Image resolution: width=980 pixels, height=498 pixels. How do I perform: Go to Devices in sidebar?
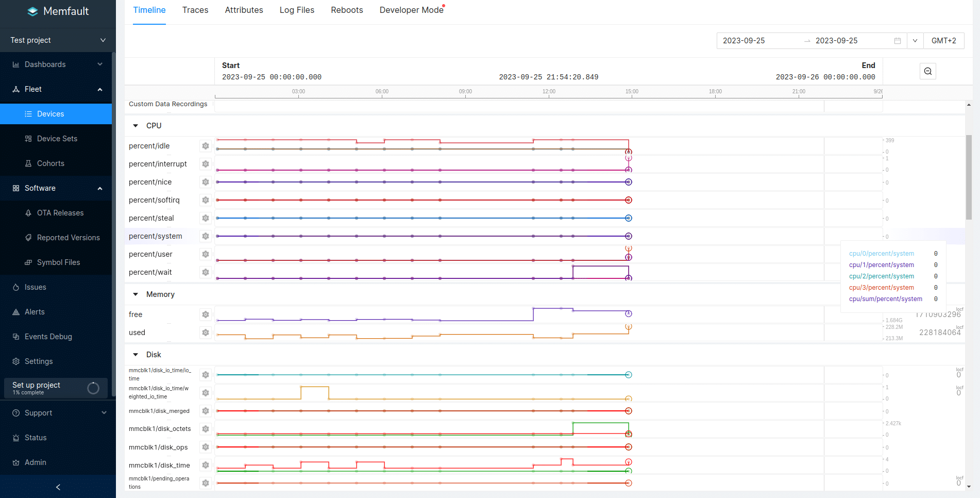coord(56,114)
